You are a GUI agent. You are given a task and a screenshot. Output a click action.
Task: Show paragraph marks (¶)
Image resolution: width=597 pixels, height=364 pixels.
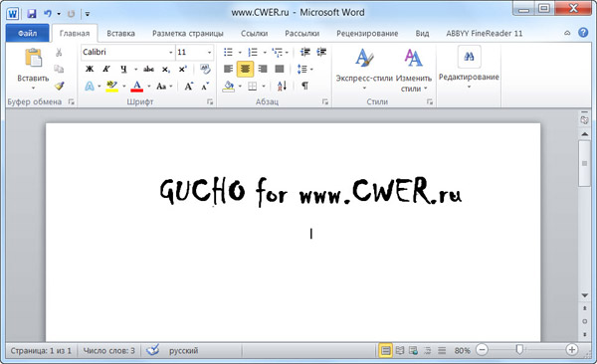(x=304, y=87)
